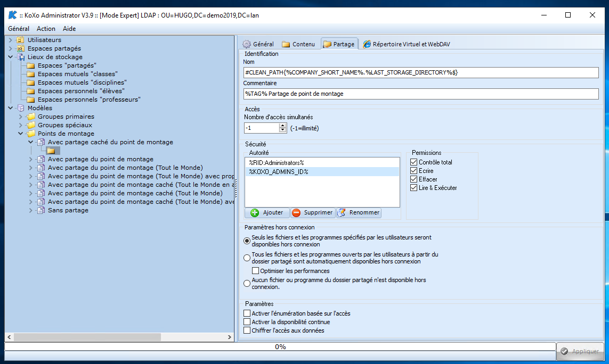
Task: Click the horizontal scrollbar thumb of tree panel
Action: click(87, 337)
